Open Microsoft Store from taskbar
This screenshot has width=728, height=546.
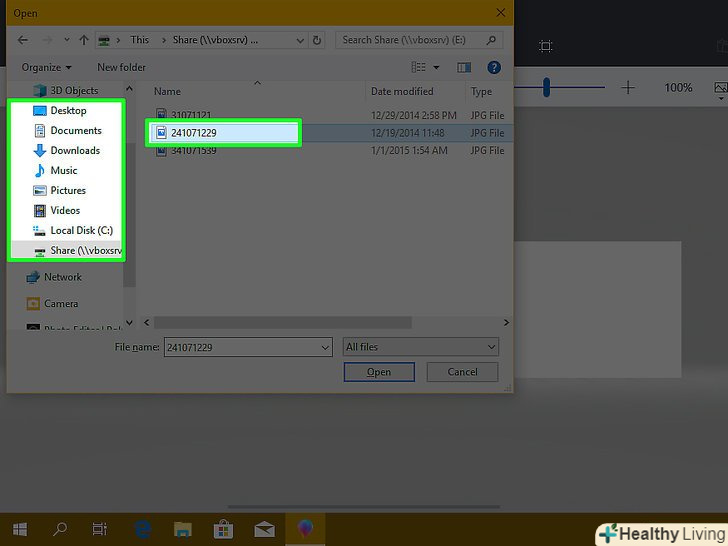click(223, 529)
